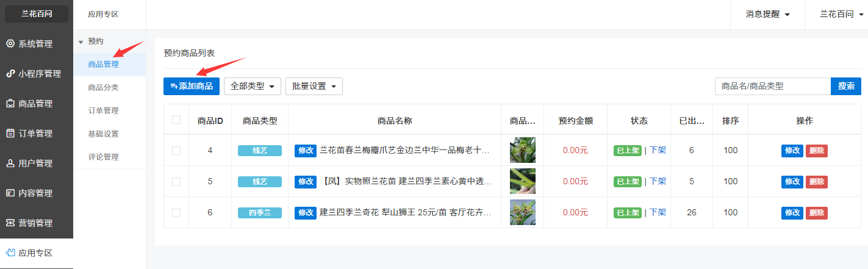Viewport: 868px width, 269px height.
Task: Click 下架 link for product ID 5
Action: click(658, 181)
